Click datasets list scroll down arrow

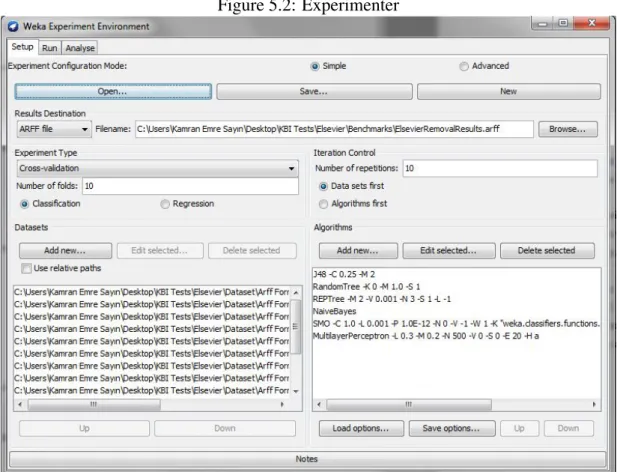point(296,391)
